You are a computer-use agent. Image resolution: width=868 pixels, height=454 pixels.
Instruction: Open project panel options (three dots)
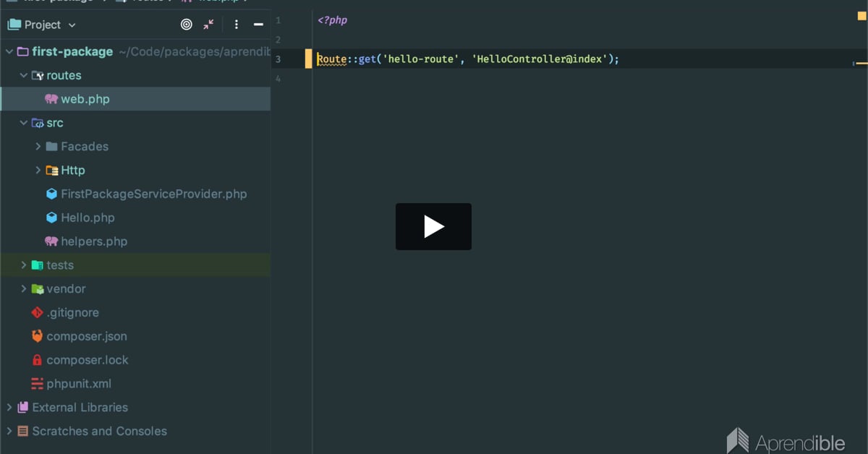pos(237,25)
